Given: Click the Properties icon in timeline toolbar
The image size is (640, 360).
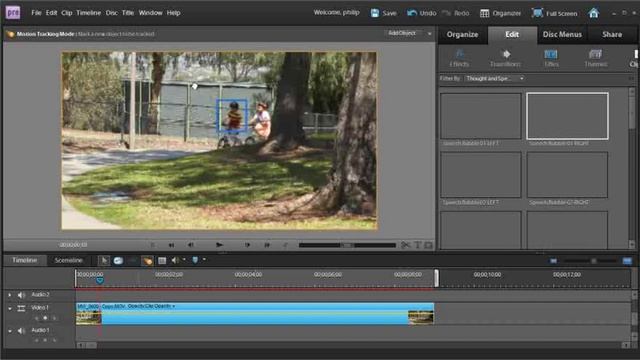Looking at the screenshot, I should tap(162, 260).
